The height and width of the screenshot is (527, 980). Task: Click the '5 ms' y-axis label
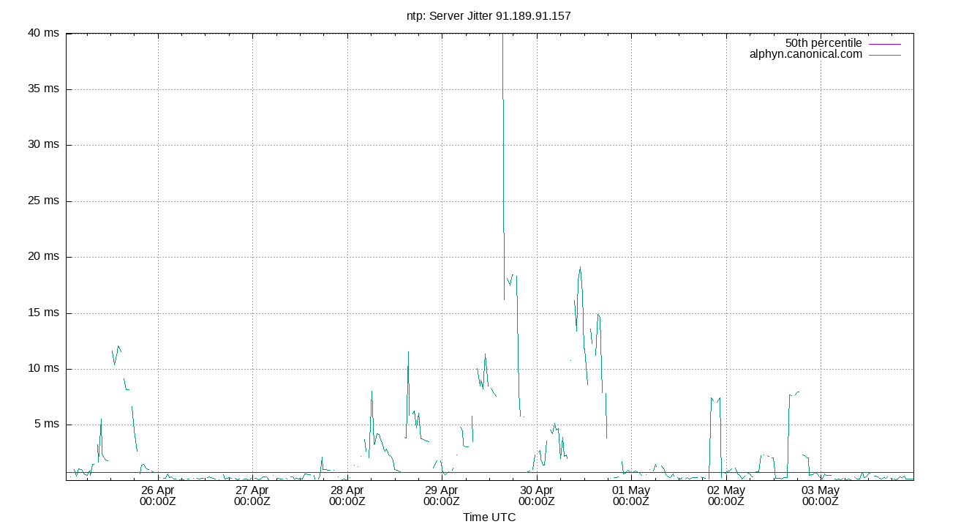click(45, 425)
